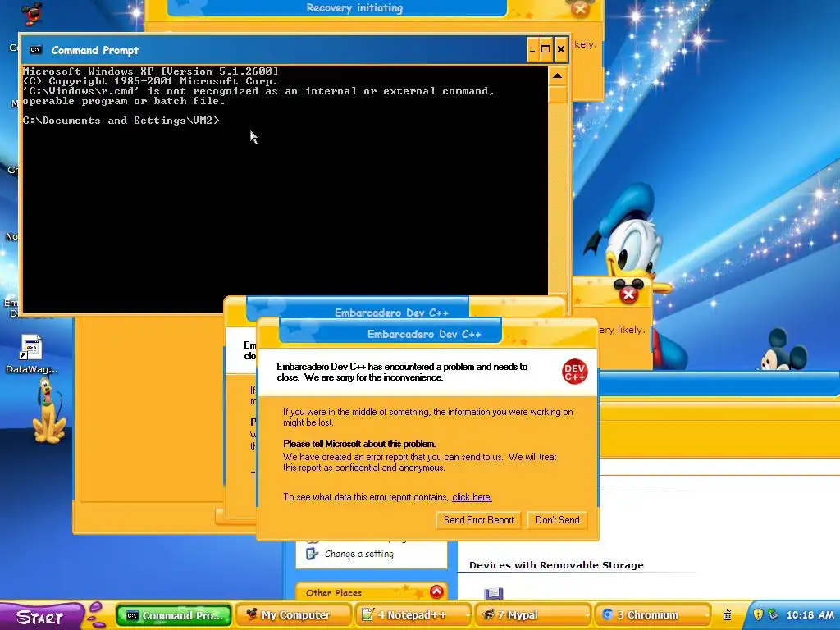Open the Mypal taskbar group
The image size is (840, 630).
532,615
